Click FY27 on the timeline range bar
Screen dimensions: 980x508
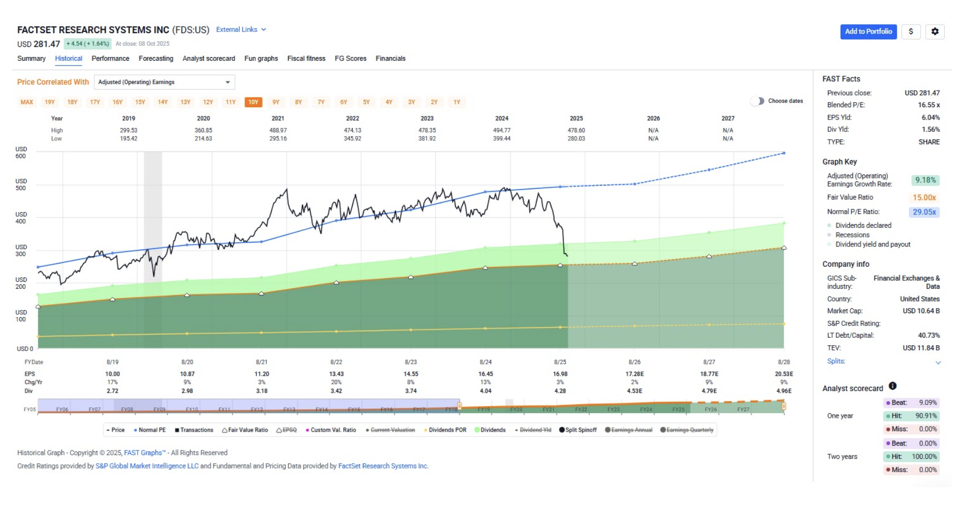pyautogui.click(x=743, y=409)
